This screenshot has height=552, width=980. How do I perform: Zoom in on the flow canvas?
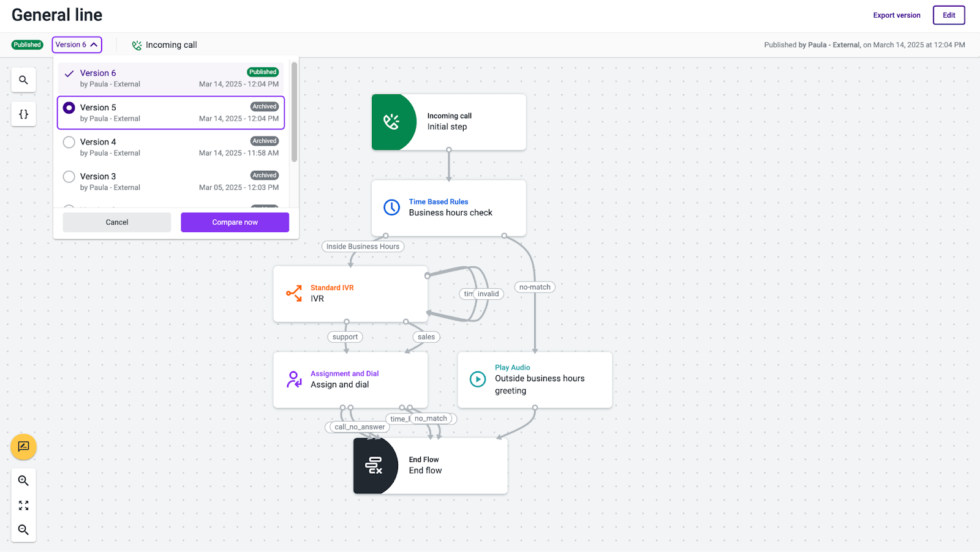tap(23, 481)
